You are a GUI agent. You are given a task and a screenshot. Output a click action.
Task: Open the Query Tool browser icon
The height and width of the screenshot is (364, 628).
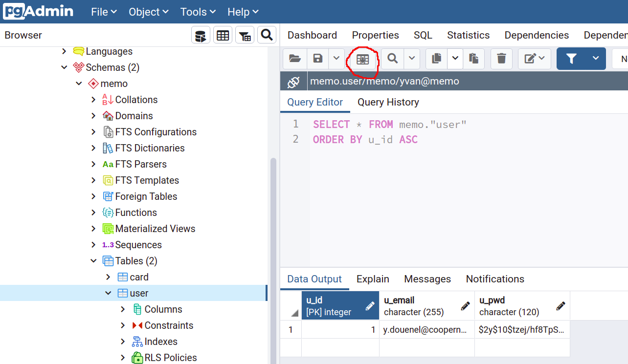click(x=201, y=35)
